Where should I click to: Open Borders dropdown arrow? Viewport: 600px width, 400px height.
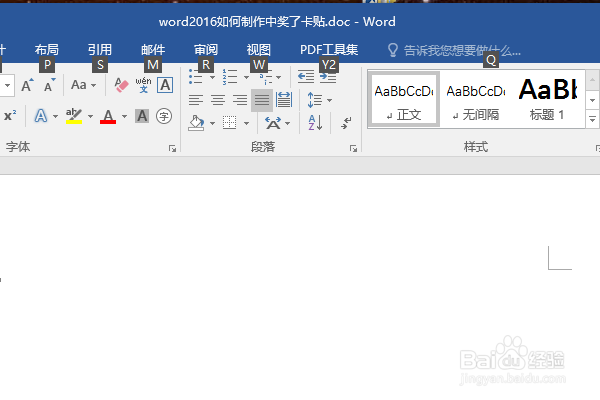(246, 124)
